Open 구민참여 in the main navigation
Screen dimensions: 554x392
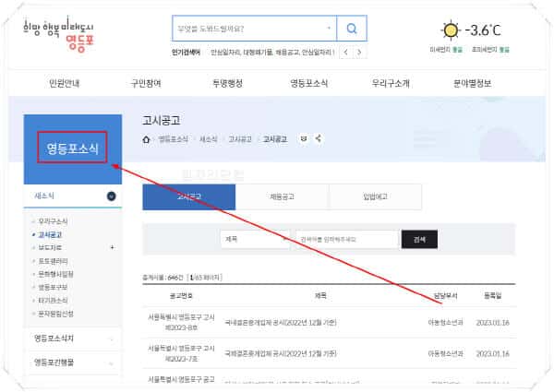[146, 83]
